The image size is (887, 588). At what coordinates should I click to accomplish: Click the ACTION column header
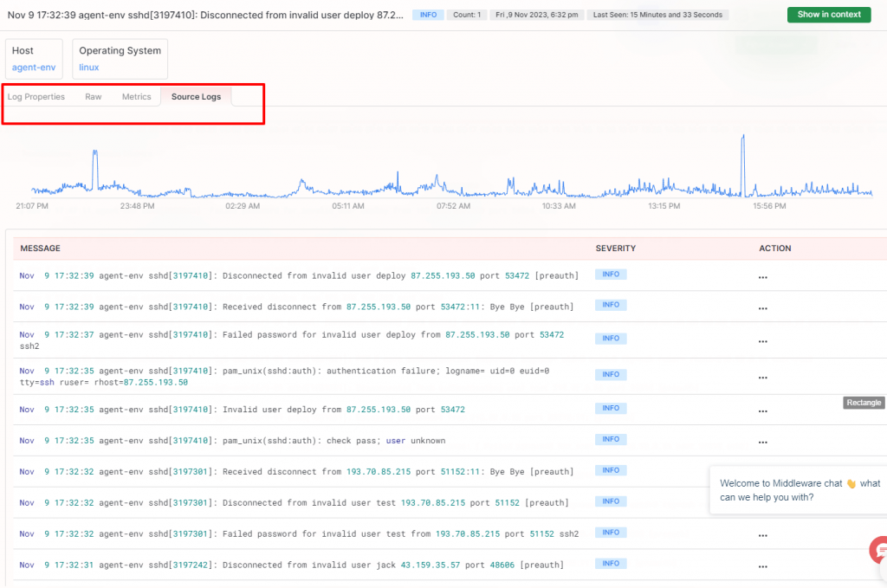coord(775,249)
